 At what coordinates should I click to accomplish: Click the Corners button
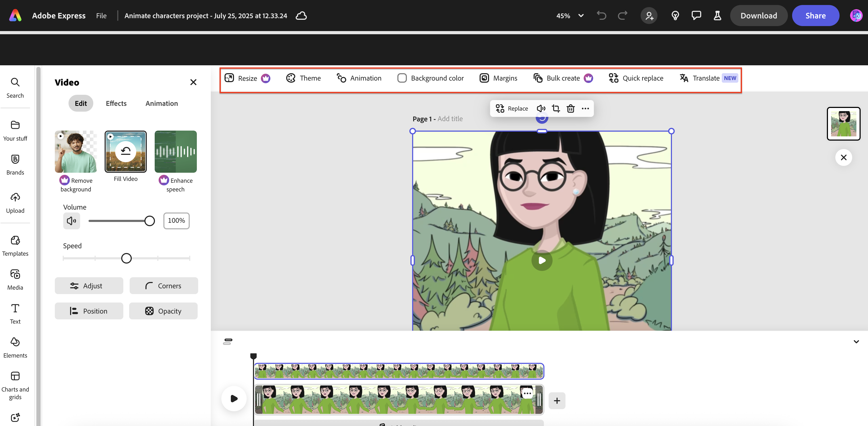pos(163,286)
